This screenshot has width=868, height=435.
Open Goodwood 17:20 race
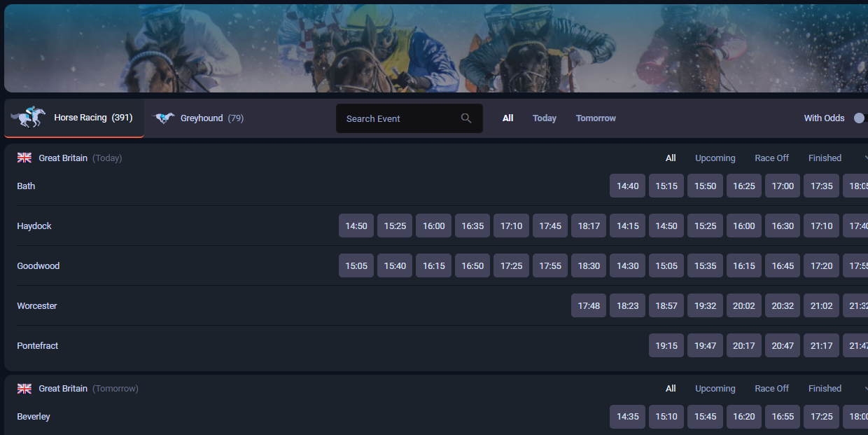coord(821,265)
